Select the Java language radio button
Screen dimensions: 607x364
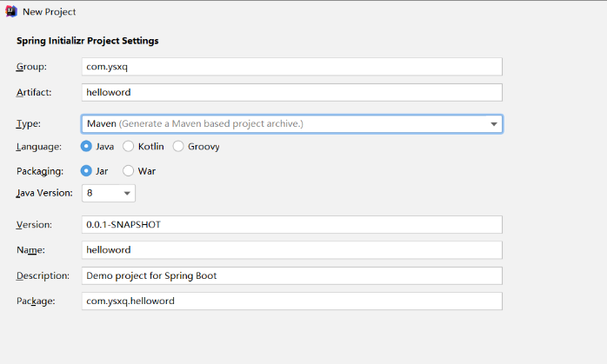87,146
